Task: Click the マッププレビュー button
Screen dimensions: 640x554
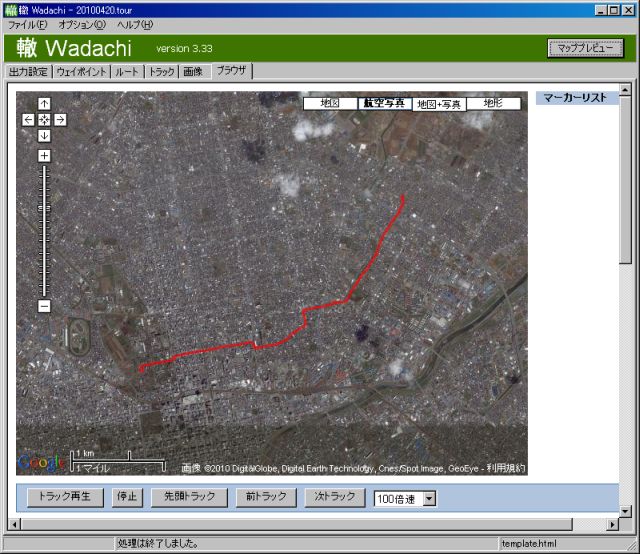Action: click(585, 48)
